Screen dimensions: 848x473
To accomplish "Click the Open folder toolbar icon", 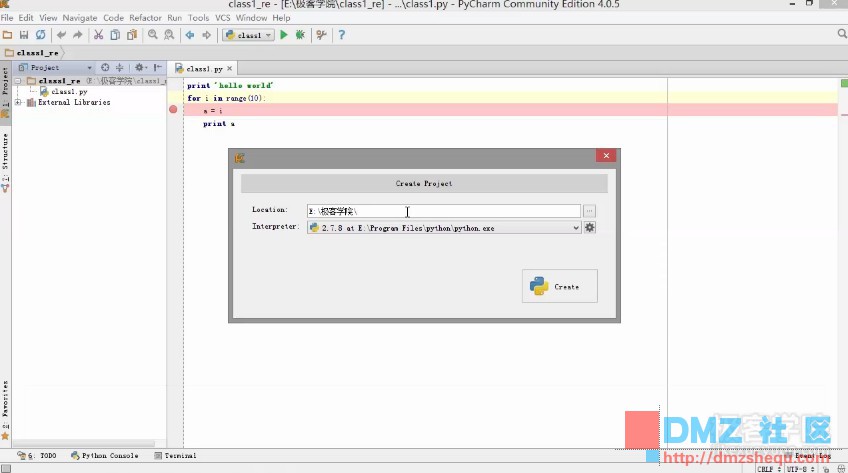I will 8,35.
